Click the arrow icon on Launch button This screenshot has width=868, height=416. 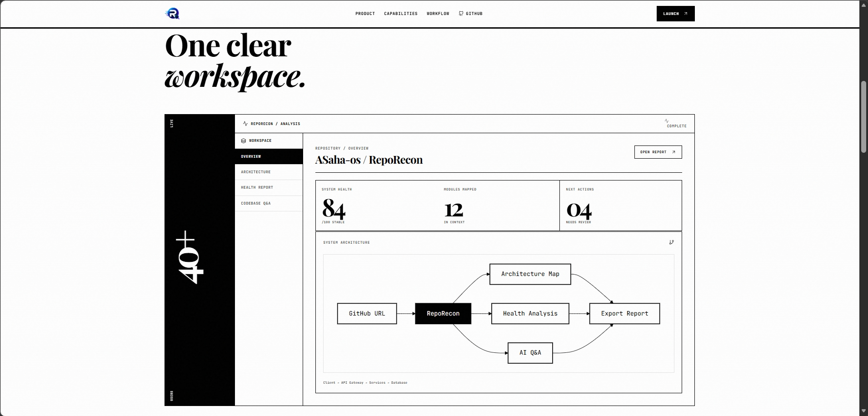coord(686,14)
